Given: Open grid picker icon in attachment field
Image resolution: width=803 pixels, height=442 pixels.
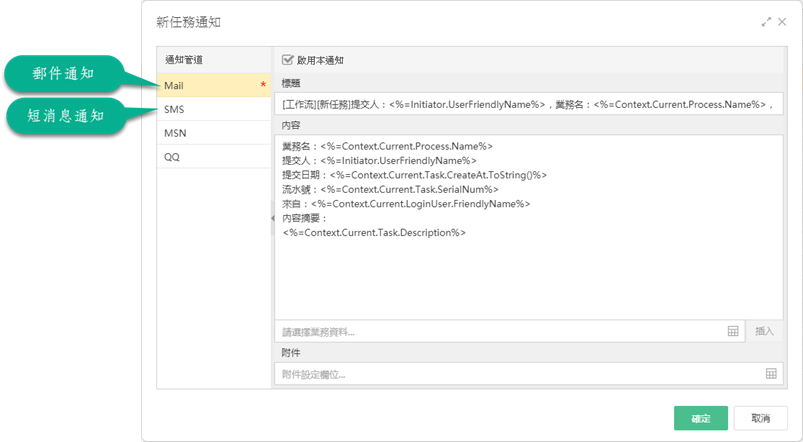Looking at the screenshot, I should point(771,373).
